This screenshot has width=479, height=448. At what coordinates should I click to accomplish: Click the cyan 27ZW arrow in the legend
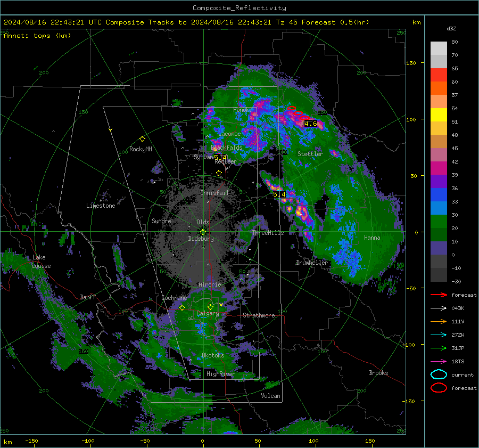(439, 335)
